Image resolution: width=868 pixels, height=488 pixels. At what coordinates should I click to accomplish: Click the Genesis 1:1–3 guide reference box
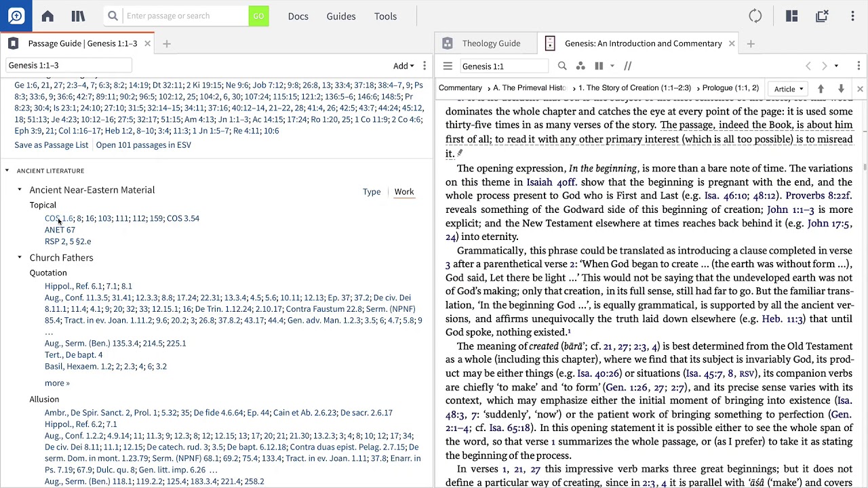coord(68,65)
